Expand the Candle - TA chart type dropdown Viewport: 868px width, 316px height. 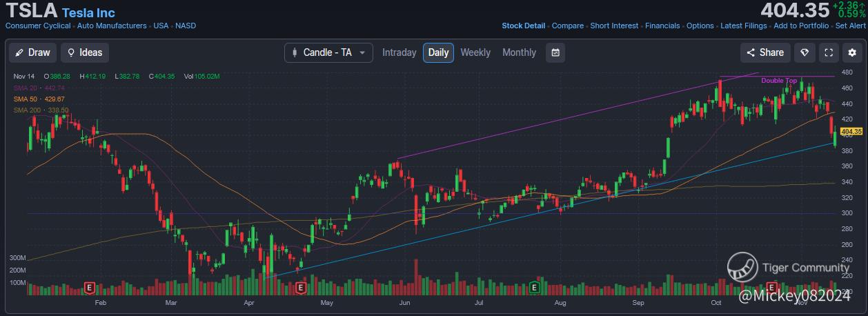(328, 52)
